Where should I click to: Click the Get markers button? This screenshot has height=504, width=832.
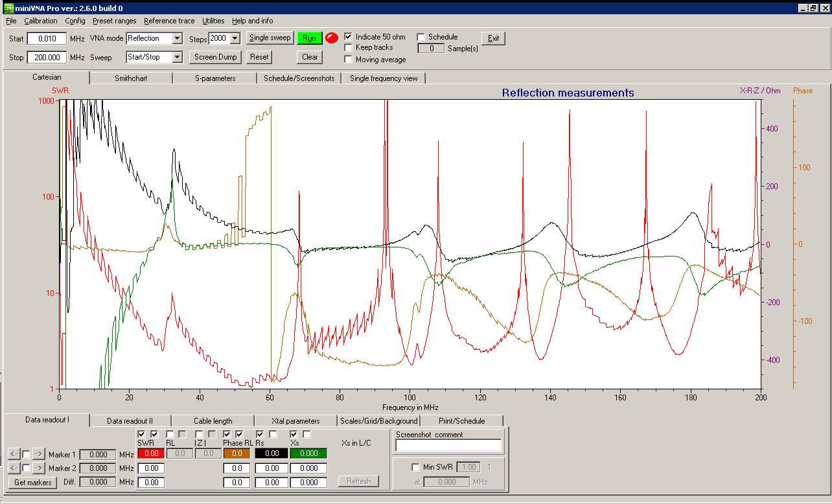(x=34, y=482)
